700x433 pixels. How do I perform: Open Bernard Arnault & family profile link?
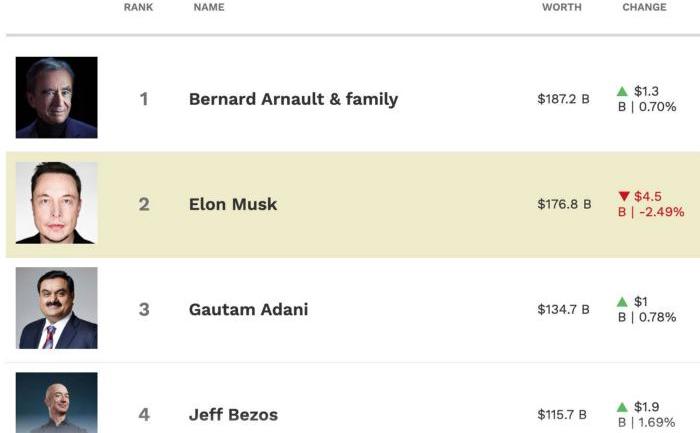pos(293,99)
